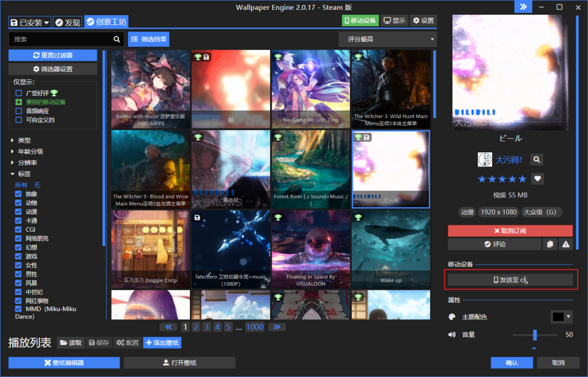Click the volume speaker icon
The width and height of the screenshot is (588, 377).
point(452,335)
